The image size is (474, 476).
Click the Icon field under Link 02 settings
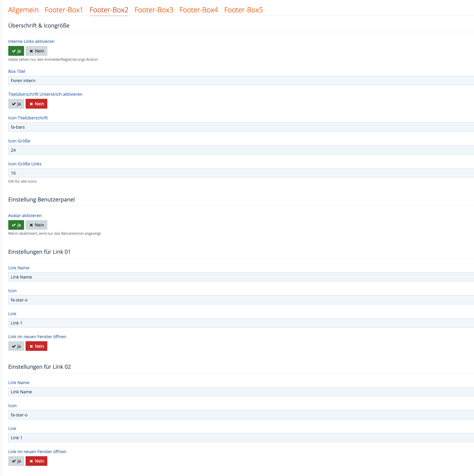[241, 415]
